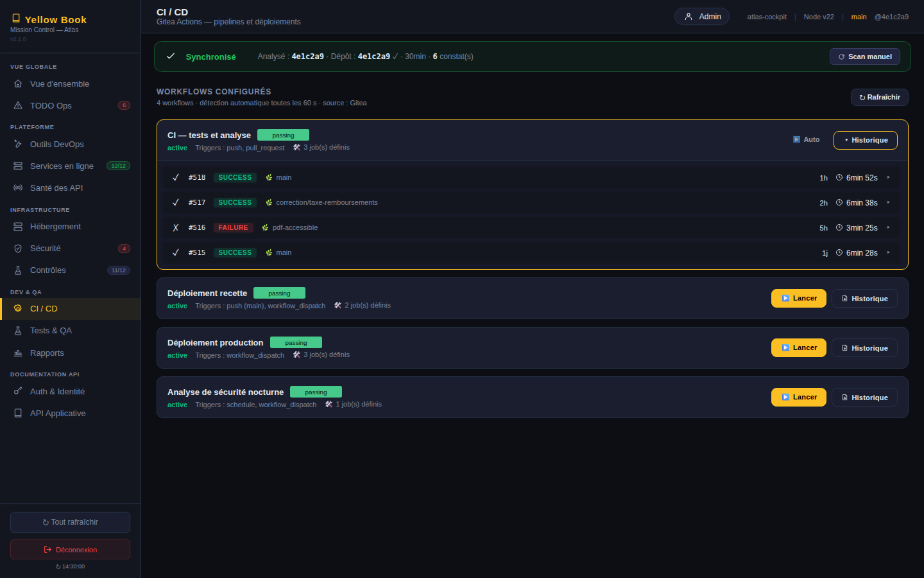Click run number #515

click(x=197, y=252)
